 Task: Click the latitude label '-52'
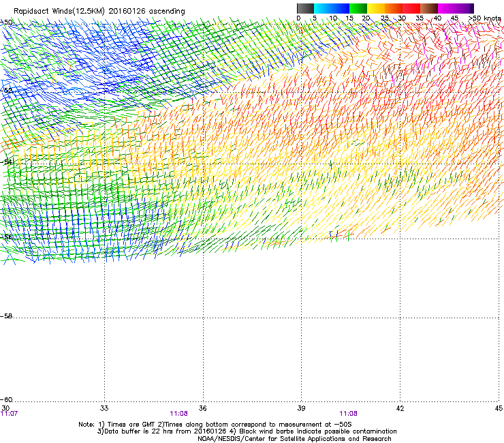[x=6, y=91]
